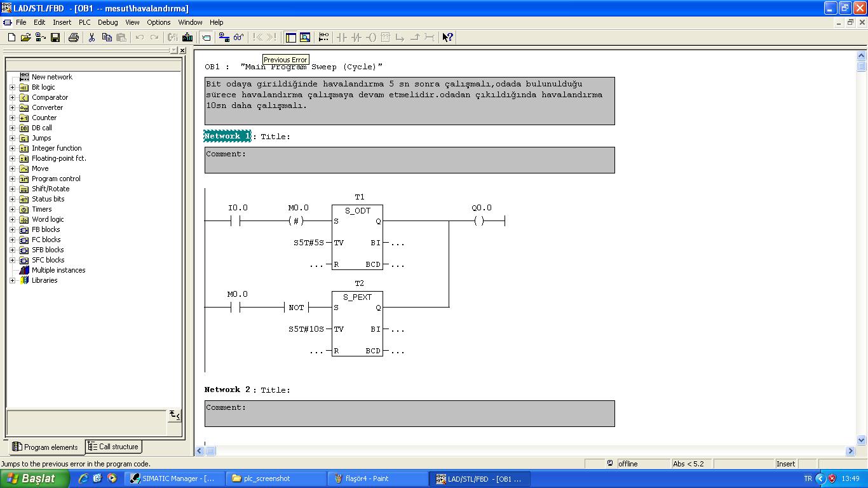Expand the Libraries tree node
868x488 pixels.
pyautogui.click(x=12, y=280)
